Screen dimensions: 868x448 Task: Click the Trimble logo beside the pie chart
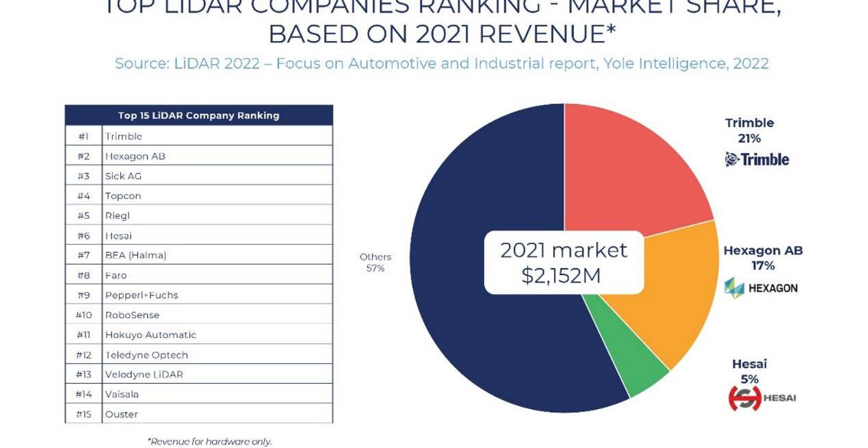[757, 159]
